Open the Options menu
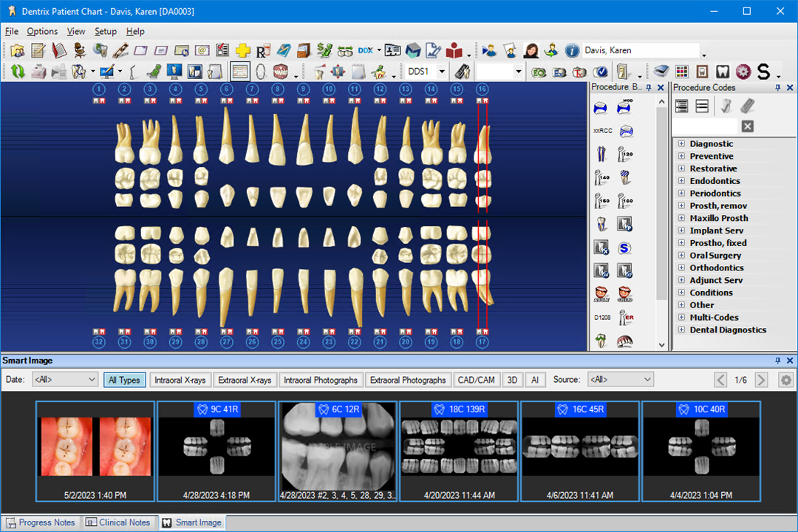 tap(42, 31)
